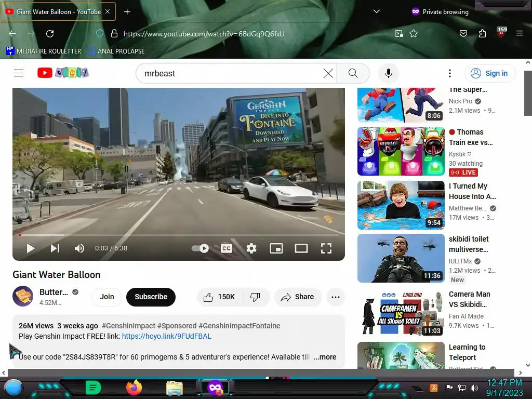Run the search with the magnifier button
Screen dimensions: 532x399
pyautogui.click(x=353, y=73)
